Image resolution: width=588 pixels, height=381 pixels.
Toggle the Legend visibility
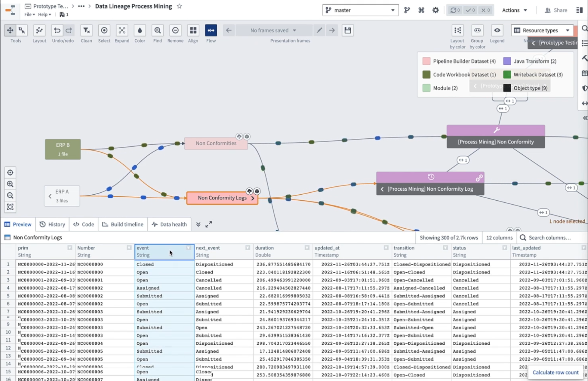click(497, 30)
